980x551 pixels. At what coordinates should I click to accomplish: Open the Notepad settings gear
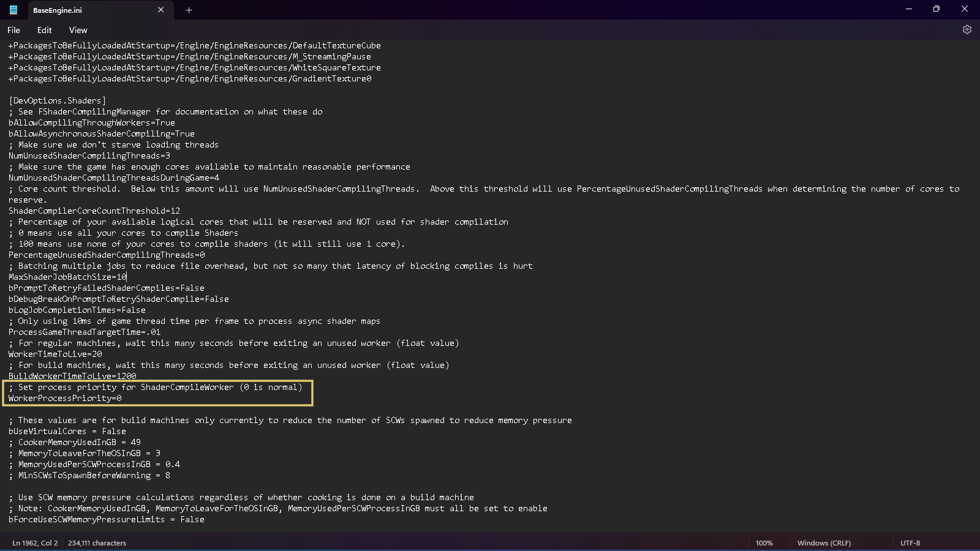coord(967,29)
